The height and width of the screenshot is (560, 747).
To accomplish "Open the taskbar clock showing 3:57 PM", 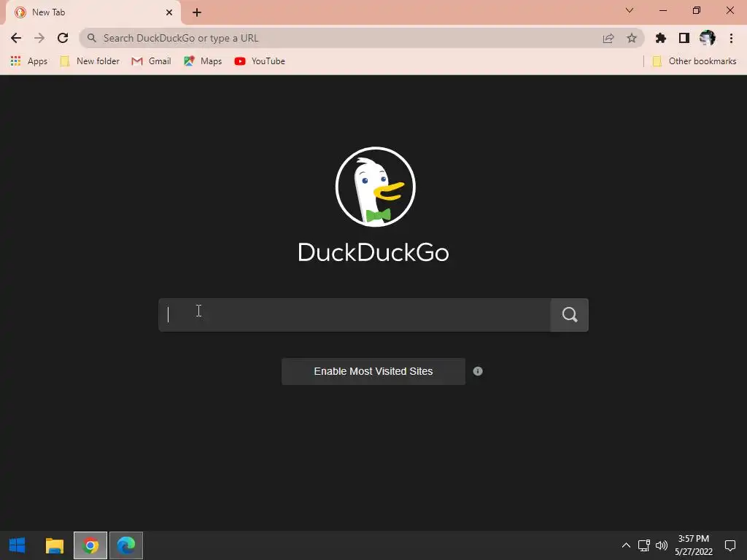I will point(694,545).
